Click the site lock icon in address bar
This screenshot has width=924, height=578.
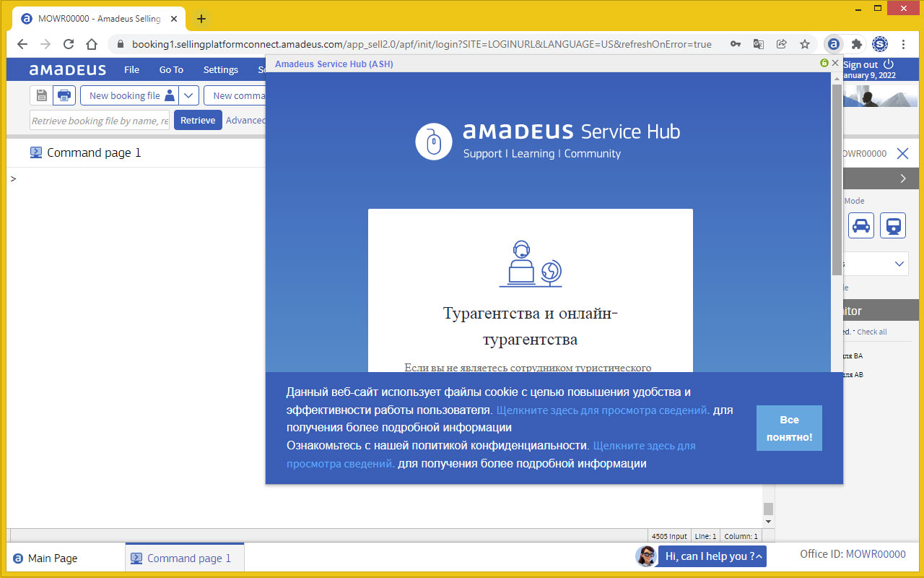(x=121, y=44)
